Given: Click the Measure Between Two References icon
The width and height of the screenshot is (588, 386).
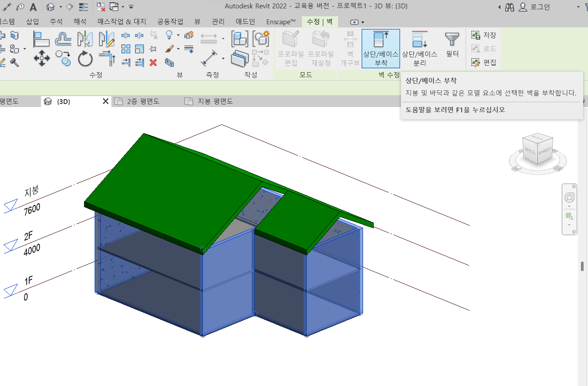Looking at the screenshot, I should pyautogui.click(x=209, y=58).
